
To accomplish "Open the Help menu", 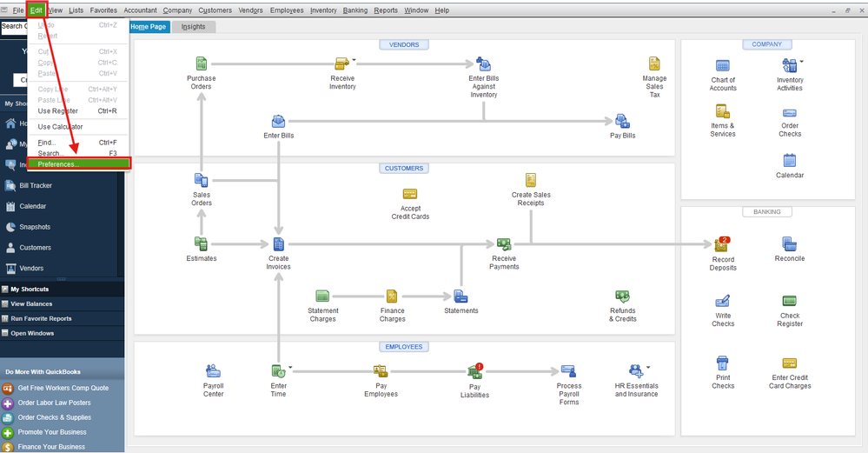I will [x=441, y=10].
